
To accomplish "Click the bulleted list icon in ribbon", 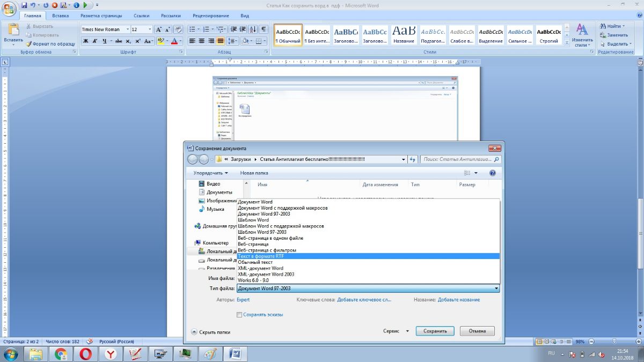I will pyautogui.click(x=193, y=29).
